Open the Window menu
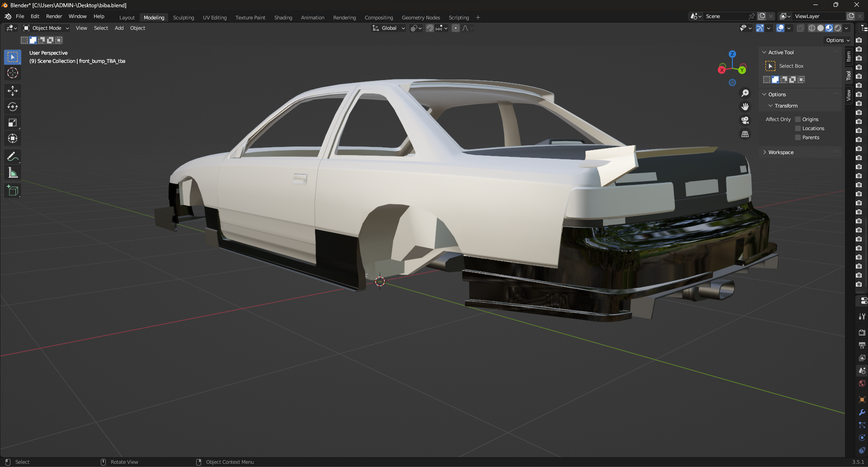The image size is (868, 467). coord(77,16)
